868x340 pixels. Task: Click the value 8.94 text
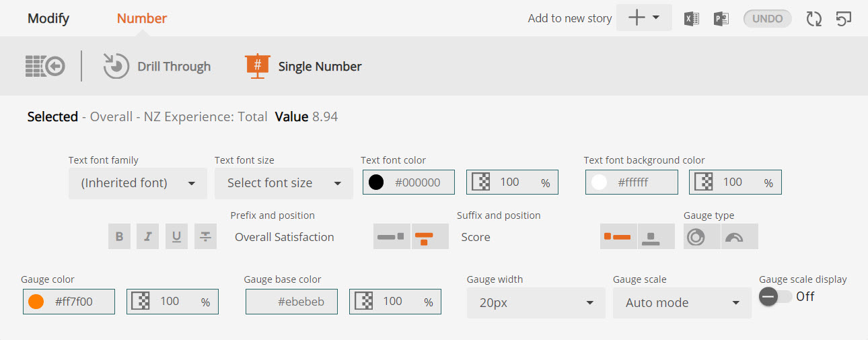(325, 116)
